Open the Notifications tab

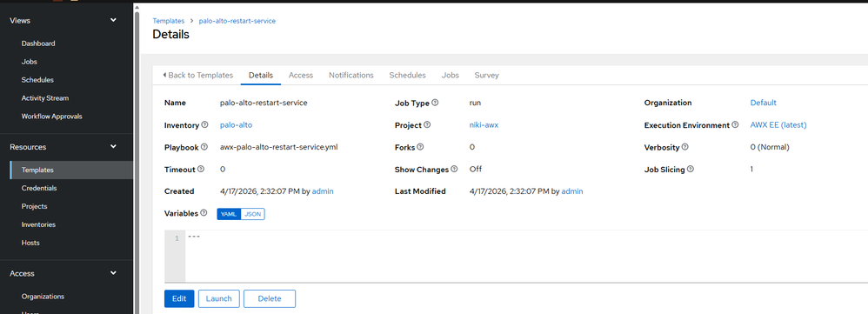tap(351, 76)
